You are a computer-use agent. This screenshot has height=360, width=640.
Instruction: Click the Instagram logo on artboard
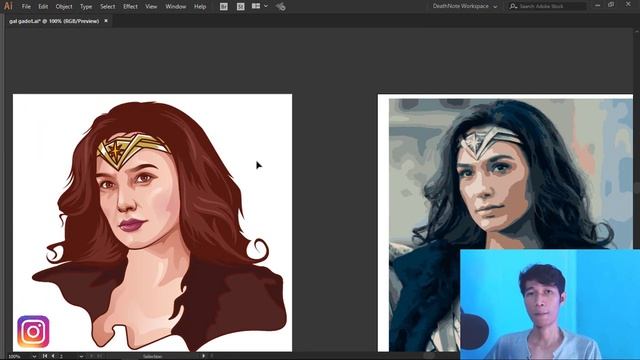click(33, 331)
